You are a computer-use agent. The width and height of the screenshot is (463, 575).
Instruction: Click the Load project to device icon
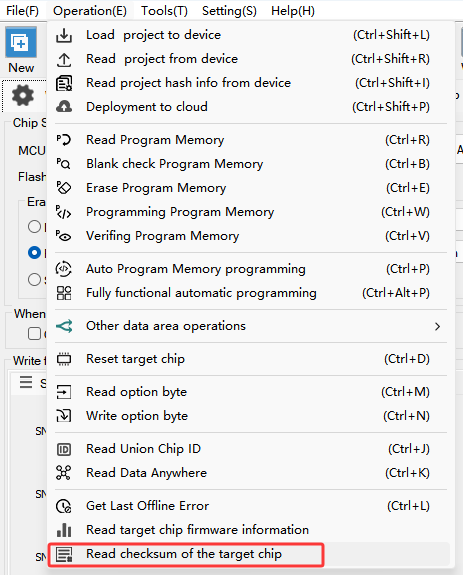tap(64, 35)
